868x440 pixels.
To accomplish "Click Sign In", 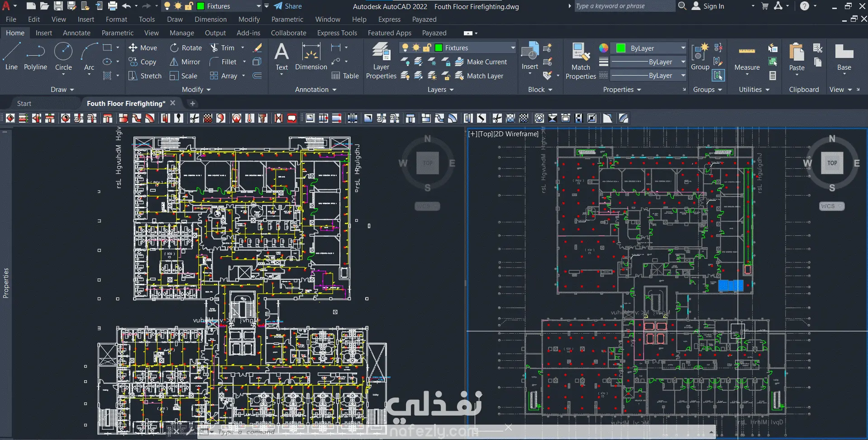I will click(x=708, y=6).
